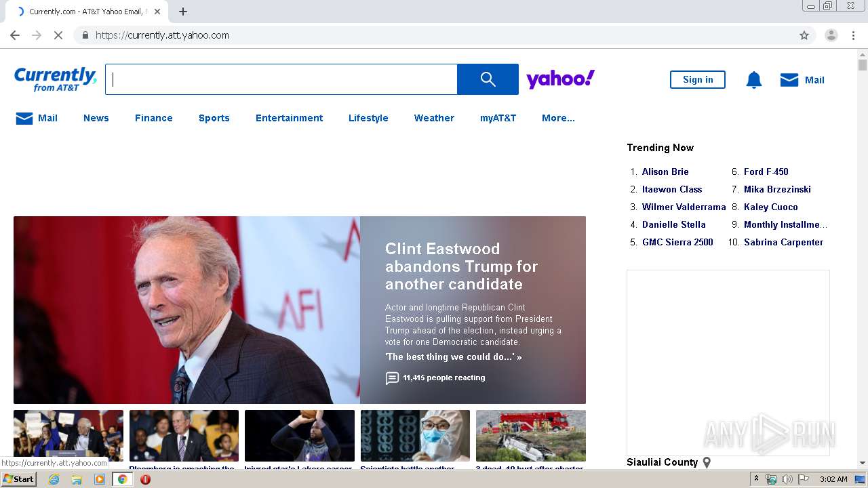Screen dimensions: 868x488
Task: Open Chrome profile avatar
Action: tap(831, 35)
